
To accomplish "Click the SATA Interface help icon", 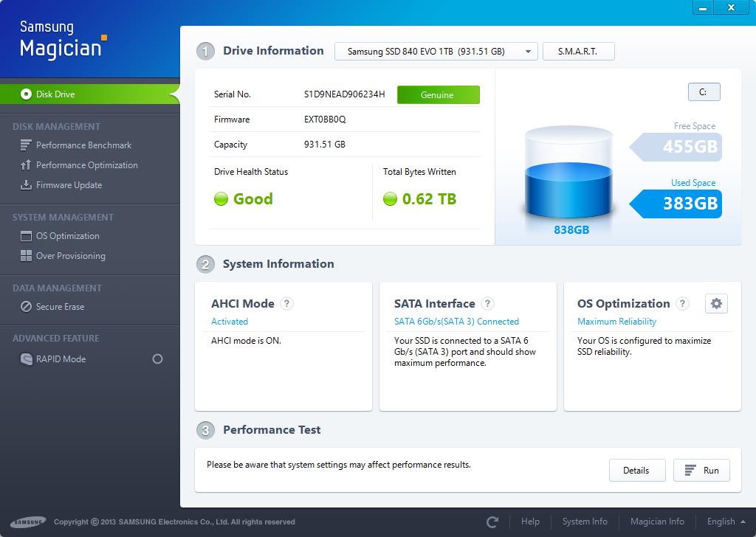I will click(487, 303).
